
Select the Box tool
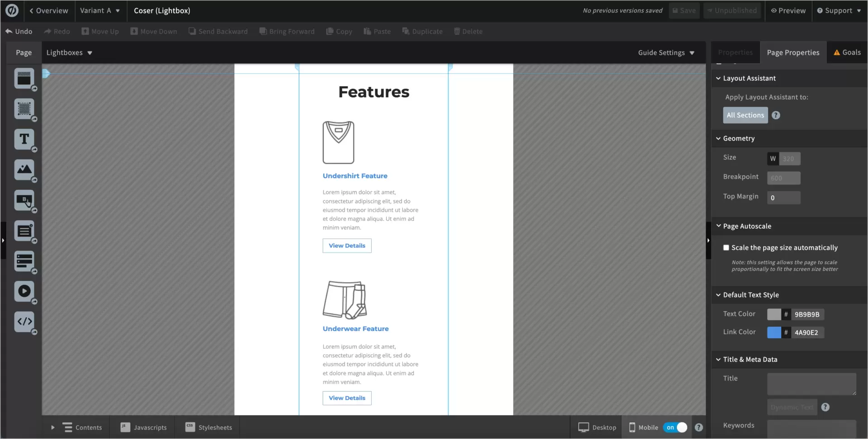[x=24, y=109]
